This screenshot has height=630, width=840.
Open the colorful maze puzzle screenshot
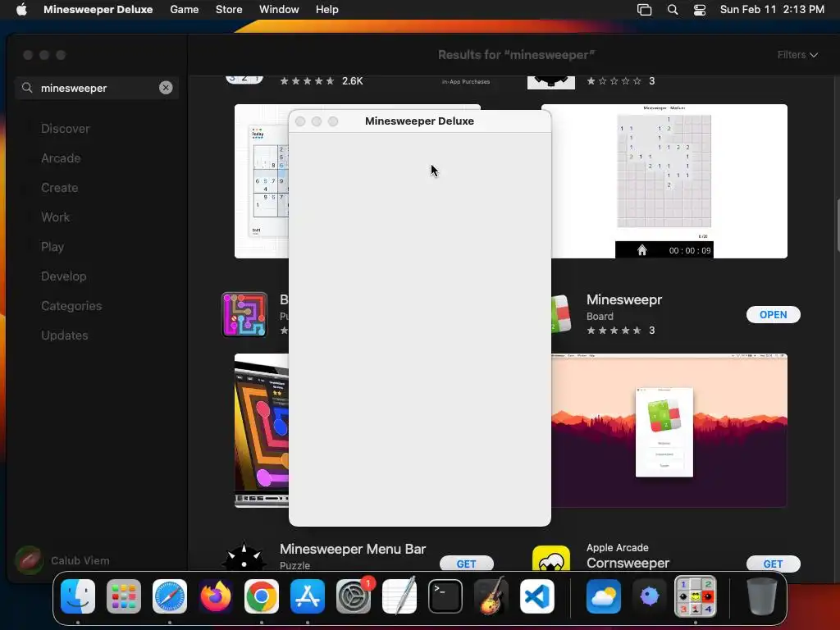point(262,430)
